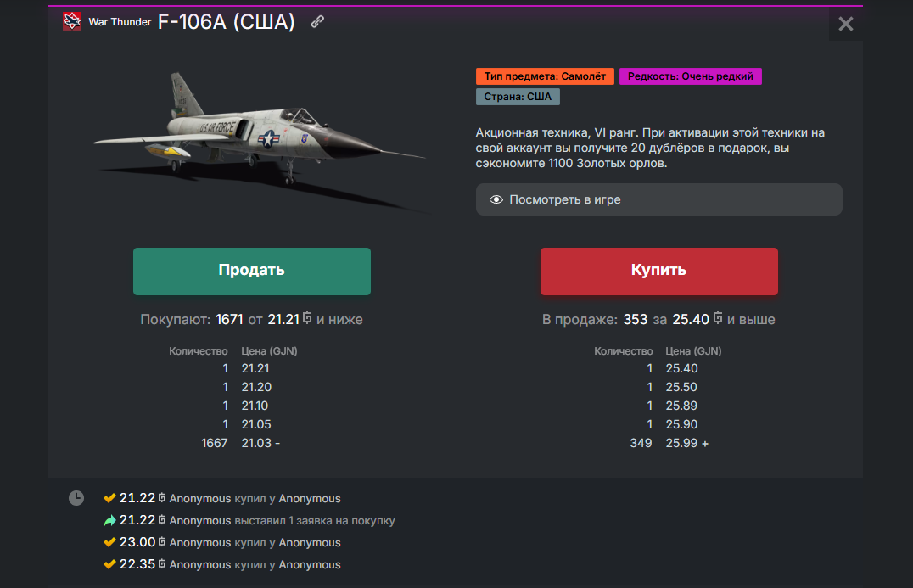Screen dimensions: 913x588
Task: Click sell listing price 25.40
Action: click(682, 368)
